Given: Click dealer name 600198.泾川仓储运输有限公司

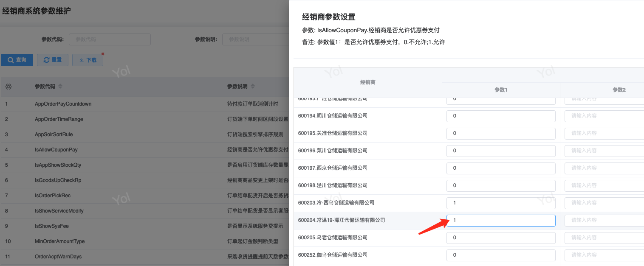Looking at the screenshot, I should [333, 185].
